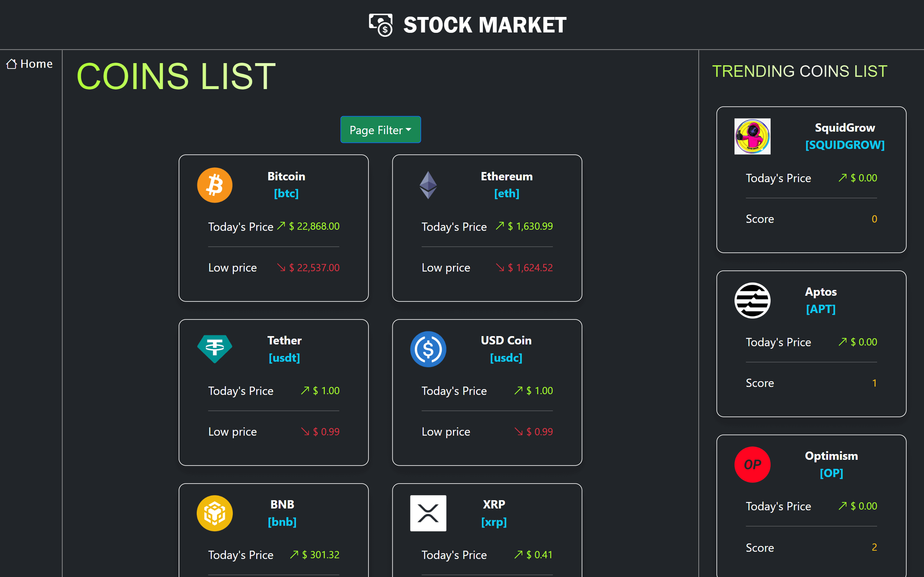Image resolution: width=924 pixels, height=577 pixels.
Task: Click the USD Coin logo
Action: click(428, 349)
